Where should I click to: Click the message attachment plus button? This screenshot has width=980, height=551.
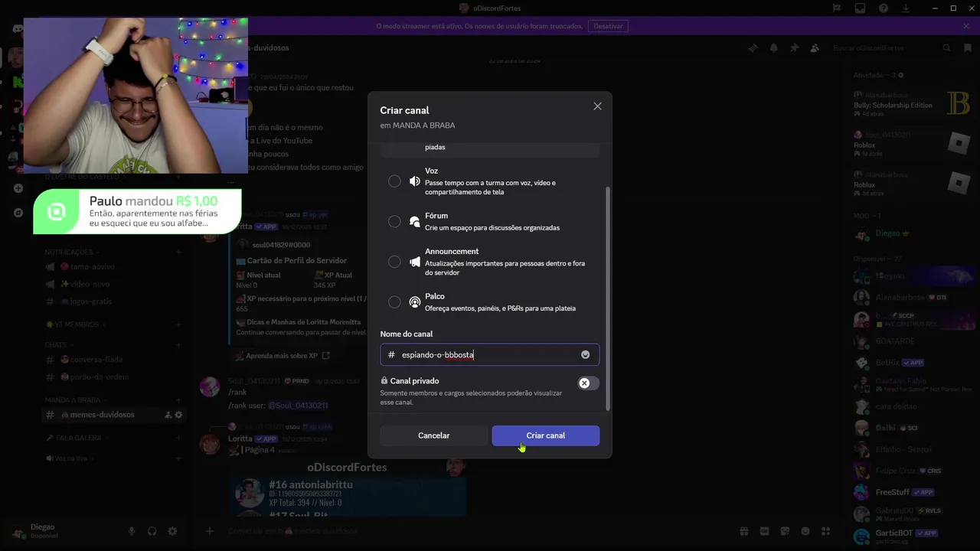209,531
